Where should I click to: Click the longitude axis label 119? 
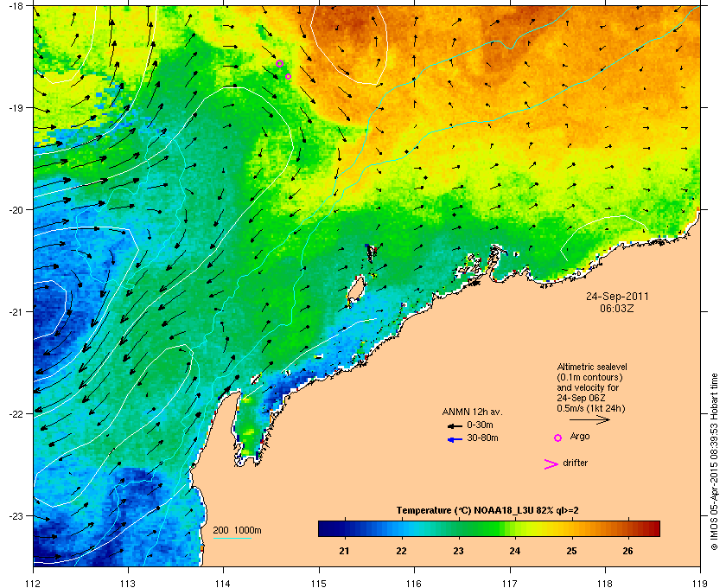click(x=700, y=583)
